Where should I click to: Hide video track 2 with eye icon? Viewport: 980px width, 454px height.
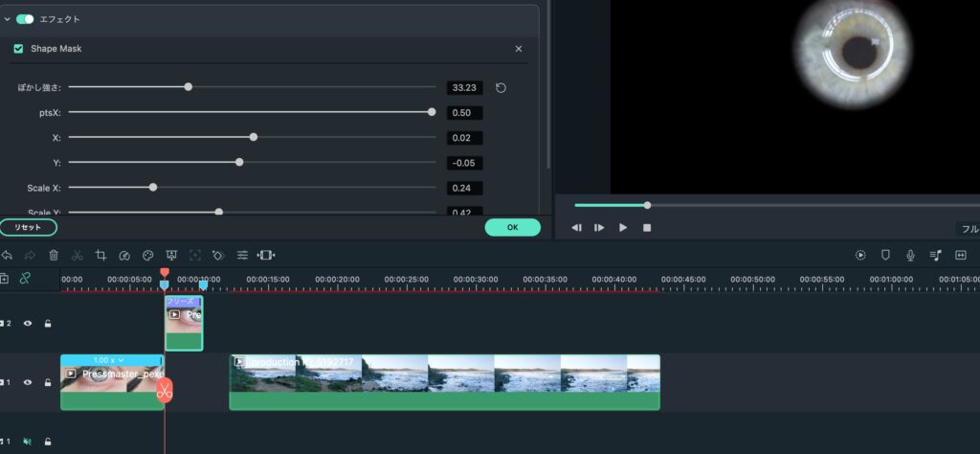tap(28, 324)
